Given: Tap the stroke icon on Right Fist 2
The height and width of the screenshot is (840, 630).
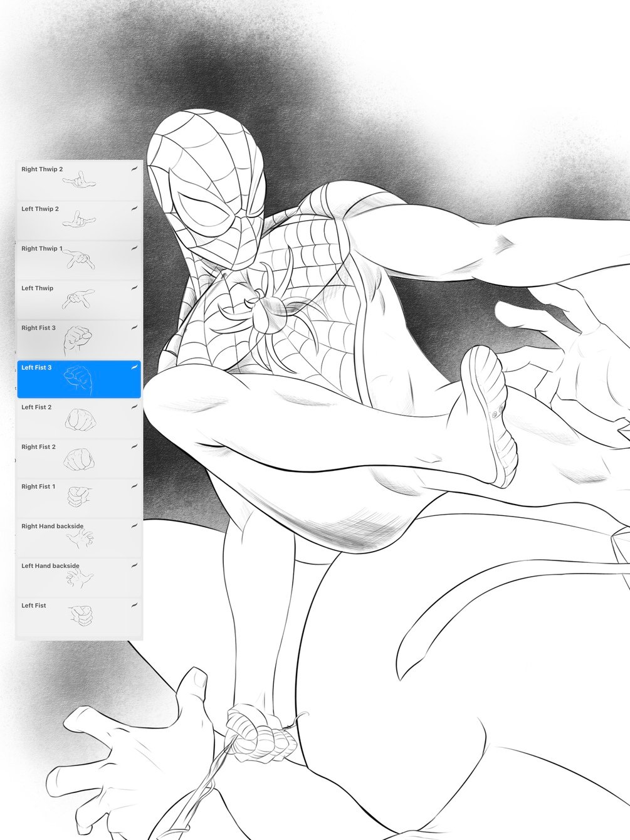Looking at the screenshot, I should pos(134,447).
